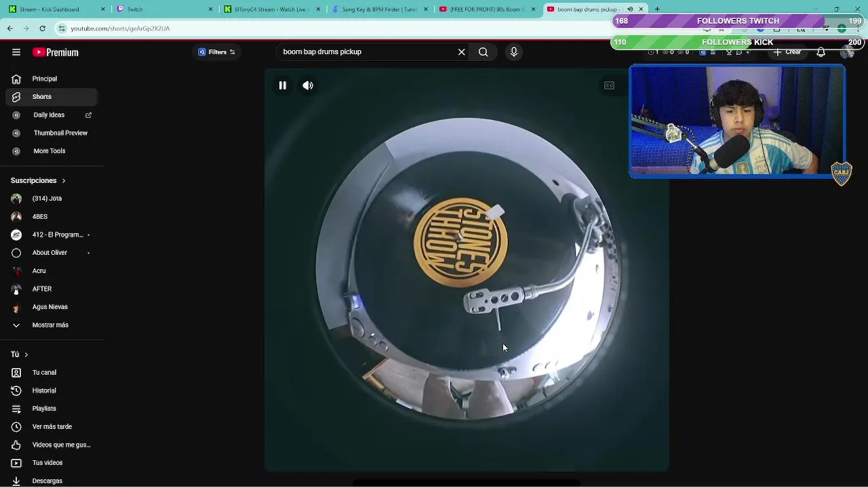Close the boom bap drums pickup tab
Image resolution: width=868 pixels, height=488 pixels.
(x=641, y=9)
